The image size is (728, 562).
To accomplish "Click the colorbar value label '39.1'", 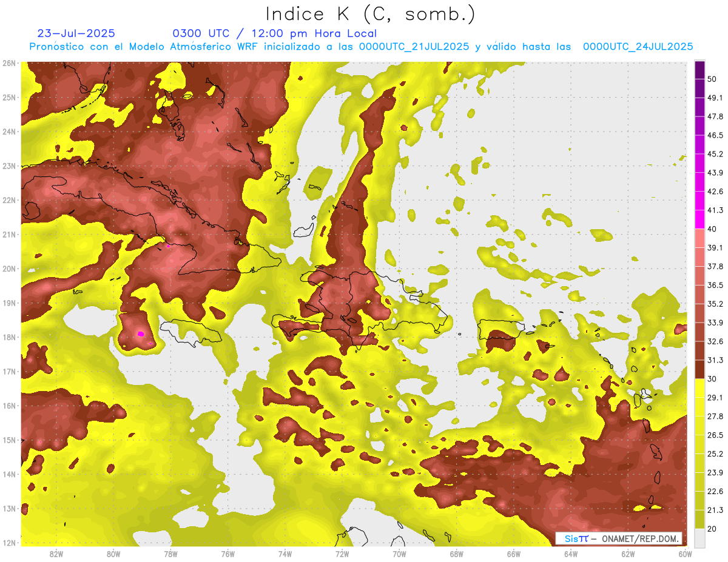I will click(x=715, y=247).
